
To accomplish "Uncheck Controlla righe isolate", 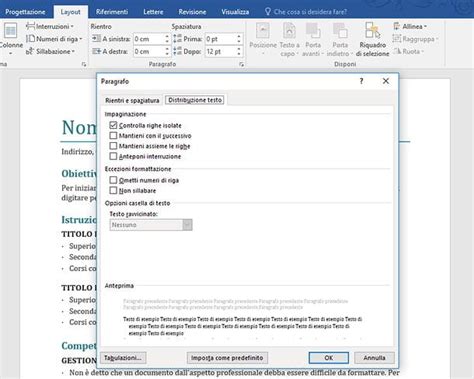I will [x=113, y=125].
